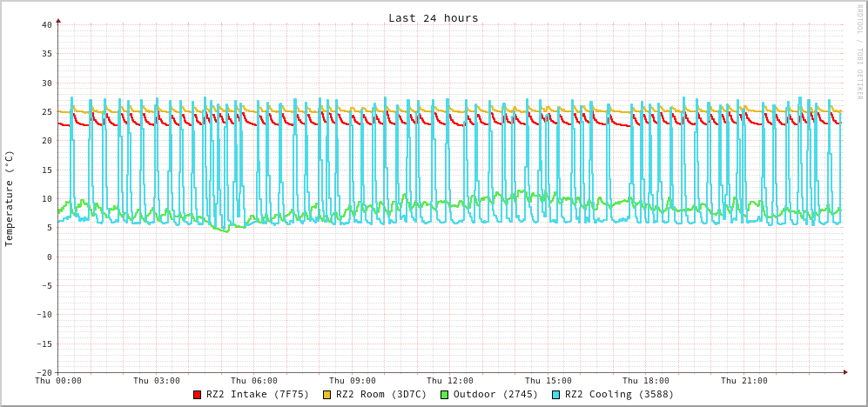Viewport: 868px width, 407px height.
Task: Click the Thu 21:00 time axis label
Action: (744, 381)
